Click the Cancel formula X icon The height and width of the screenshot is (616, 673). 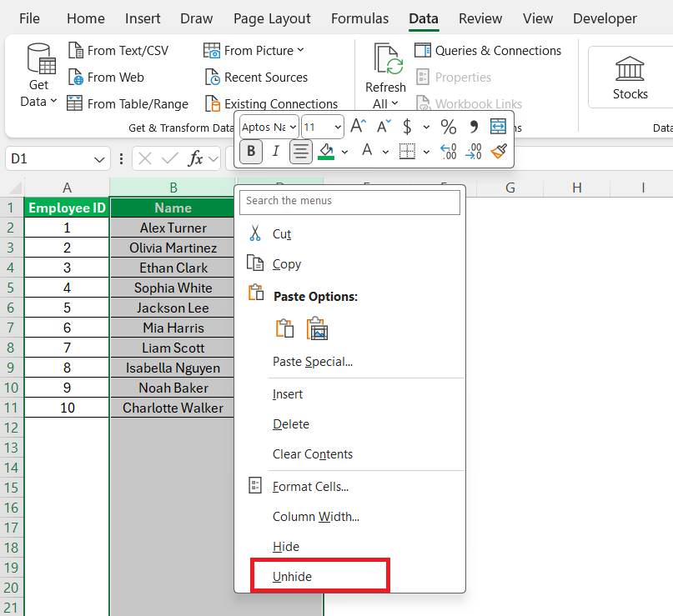(x=145, y=159)
